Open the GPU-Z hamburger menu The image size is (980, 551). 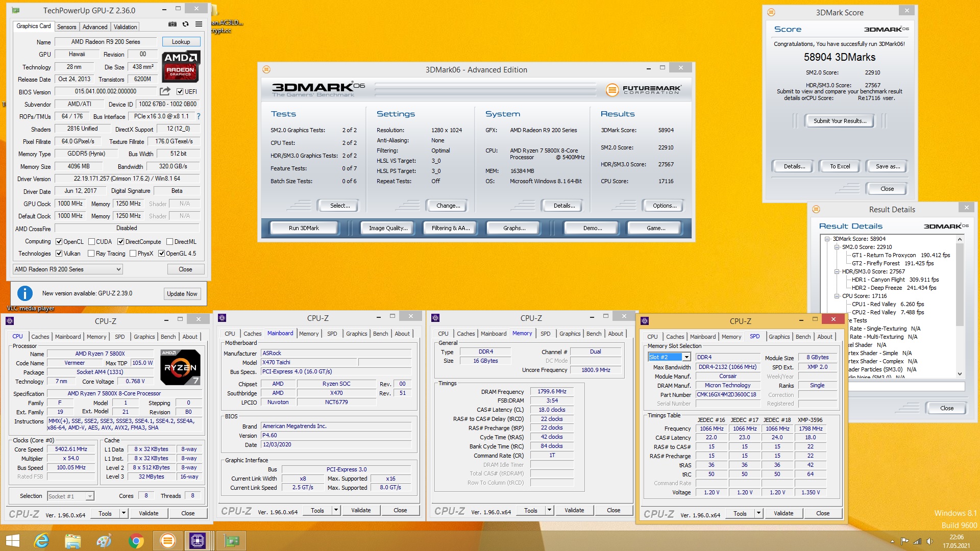click(199, 24)
